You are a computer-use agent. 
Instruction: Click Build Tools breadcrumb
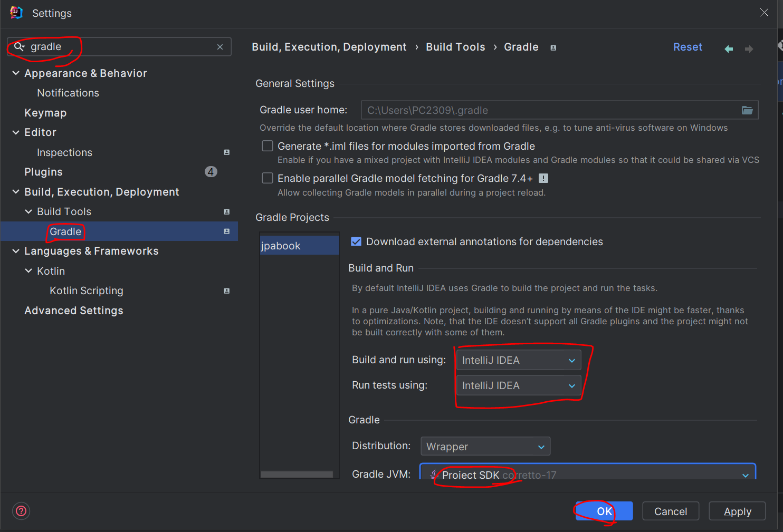(455, 47)
